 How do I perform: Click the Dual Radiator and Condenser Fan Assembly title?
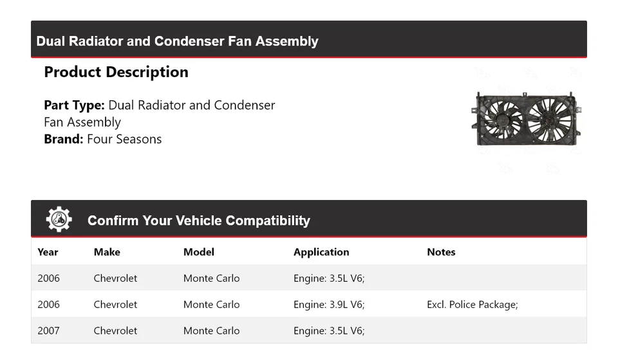coord(177,41)
